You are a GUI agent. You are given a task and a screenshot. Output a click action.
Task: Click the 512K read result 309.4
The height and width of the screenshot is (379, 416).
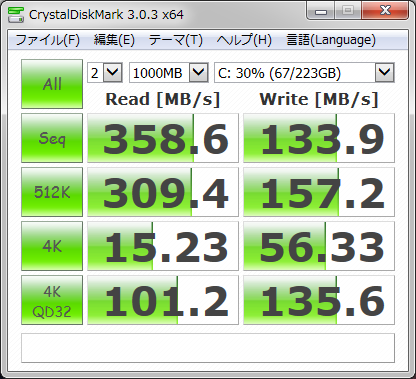(x=163, y=192)
